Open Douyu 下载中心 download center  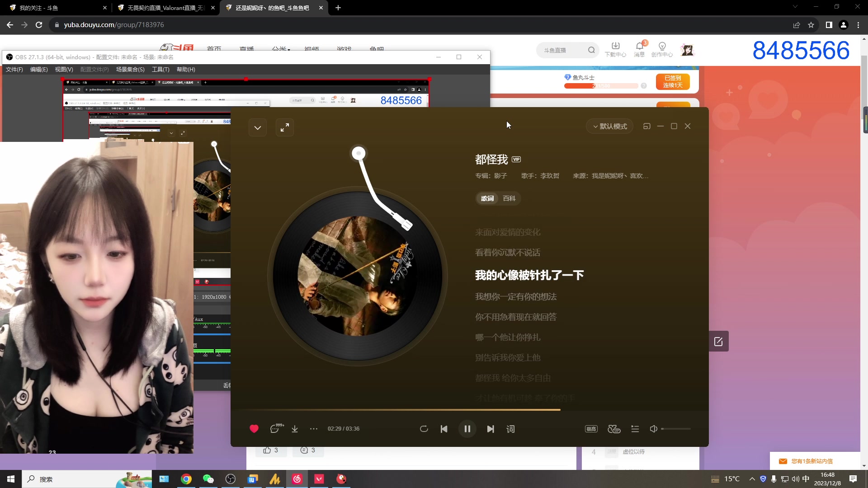pyautogui.click(x=615, y=49)
